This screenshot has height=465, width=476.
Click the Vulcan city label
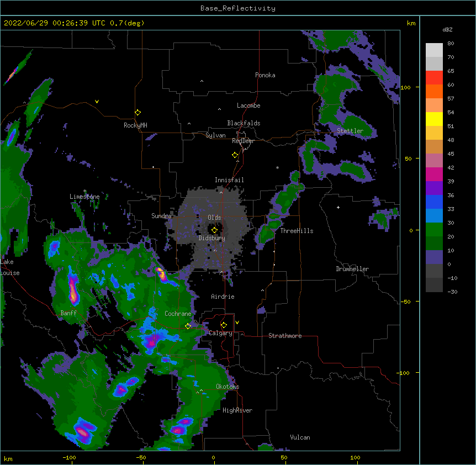300,437
